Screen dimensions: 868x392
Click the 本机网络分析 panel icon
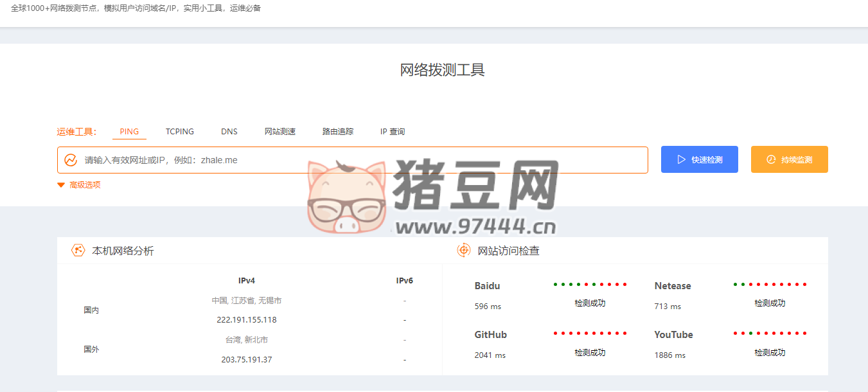78,250
